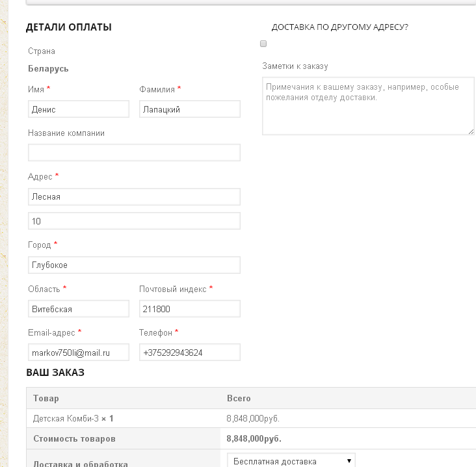Click the address field containing Лесная
The image size is (476, 467).
click(x=134, y=197)
